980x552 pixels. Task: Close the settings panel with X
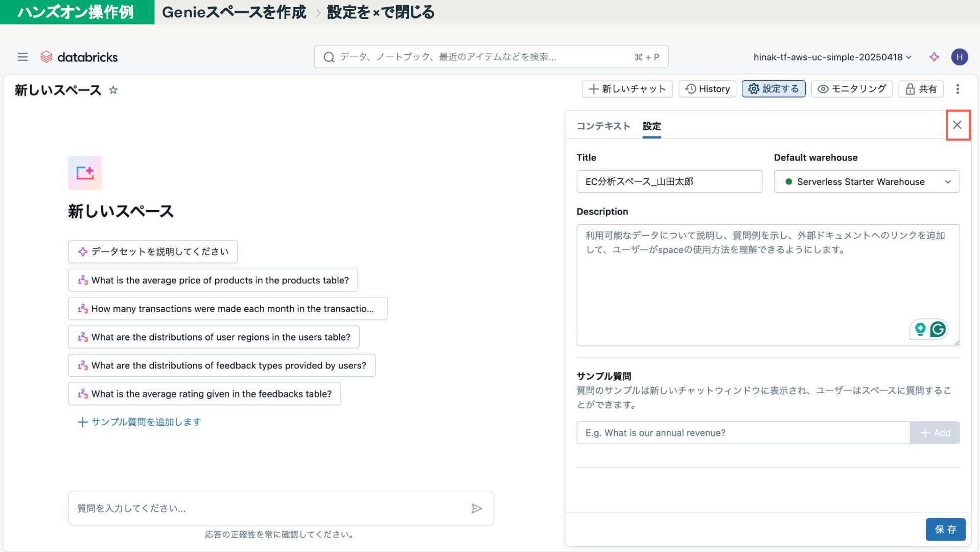coord(957,125)
